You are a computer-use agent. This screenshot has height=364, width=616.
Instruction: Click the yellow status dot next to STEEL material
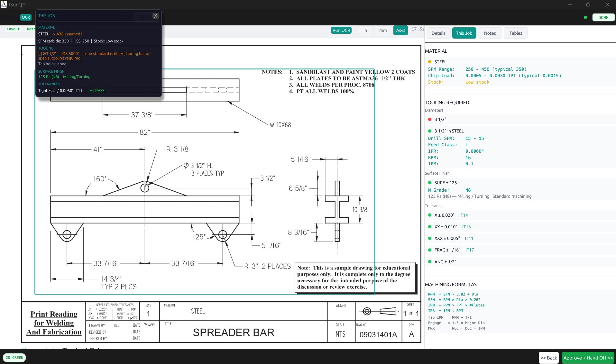click(430, 61)
